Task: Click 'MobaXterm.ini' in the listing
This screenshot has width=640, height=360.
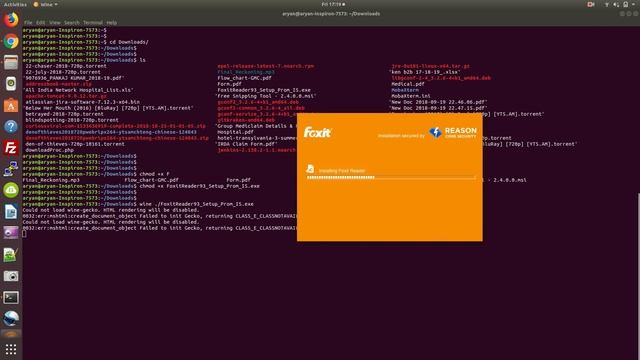Action: (411, 96)
